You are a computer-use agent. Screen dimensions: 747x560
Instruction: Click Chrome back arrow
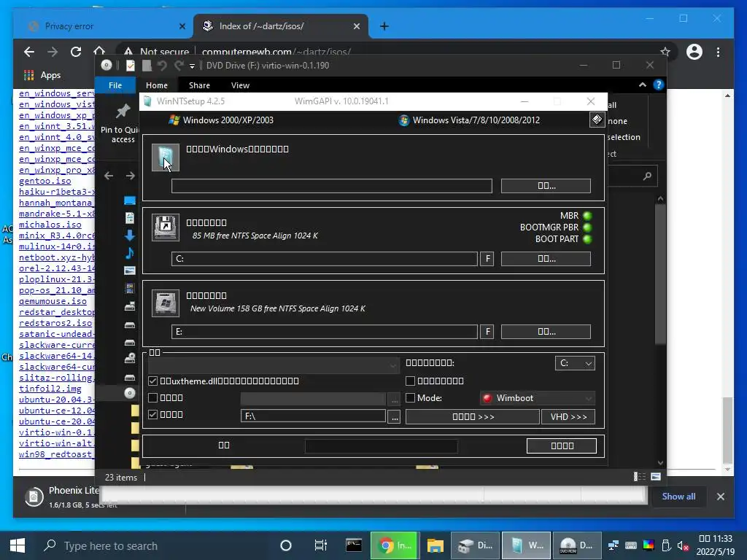click(29, 52)
